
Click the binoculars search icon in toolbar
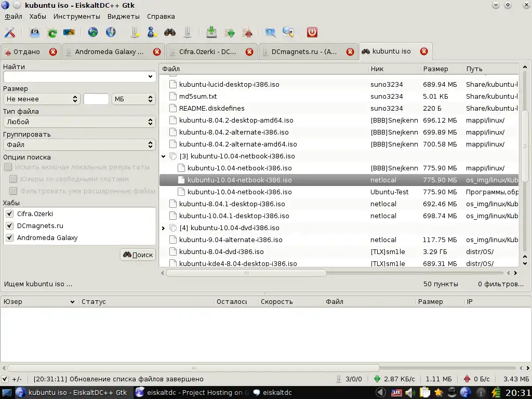tap(170, 32)
